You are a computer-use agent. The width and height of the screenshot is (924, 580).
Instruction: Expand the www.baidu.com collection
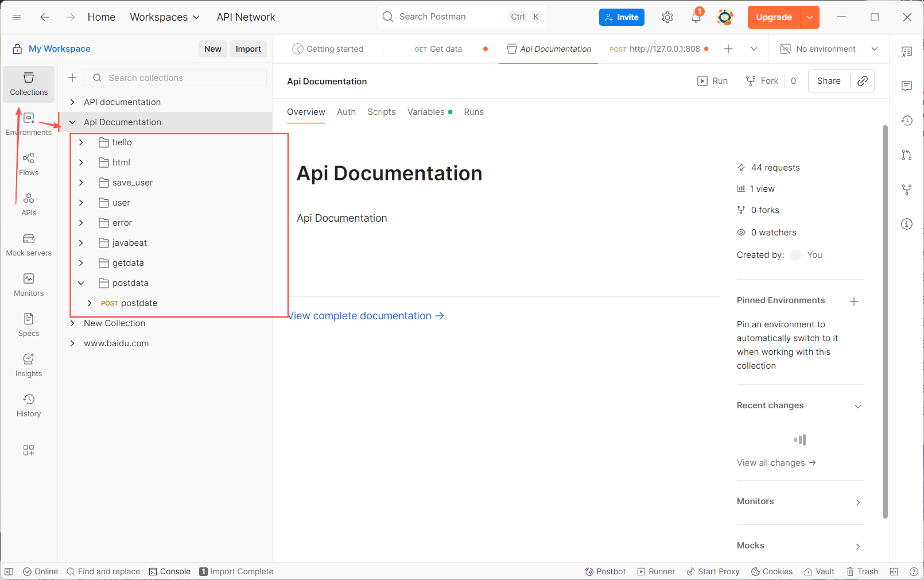pos(72,343)
